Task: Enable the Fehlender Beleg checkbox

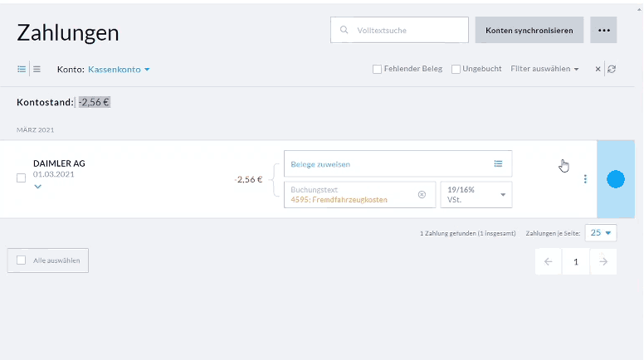Action: [378, 69]
